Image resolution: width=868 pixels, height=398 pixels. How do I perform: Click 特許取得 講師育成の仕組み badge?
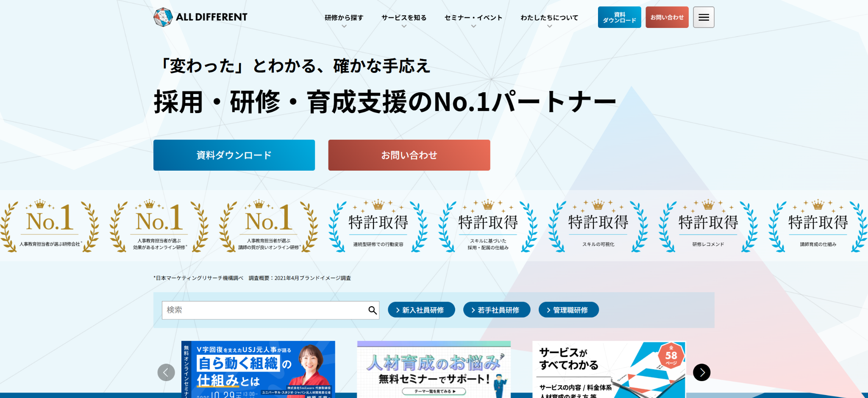[x=818, y=226]
